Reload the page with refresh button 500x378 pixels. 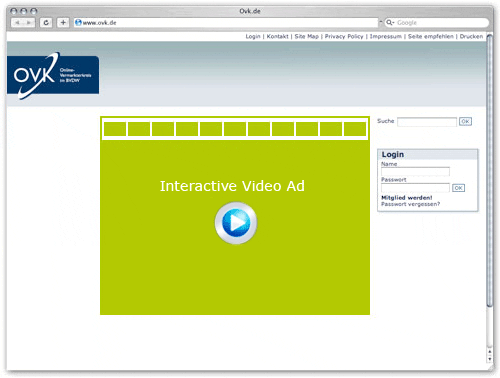coord(46,23)
